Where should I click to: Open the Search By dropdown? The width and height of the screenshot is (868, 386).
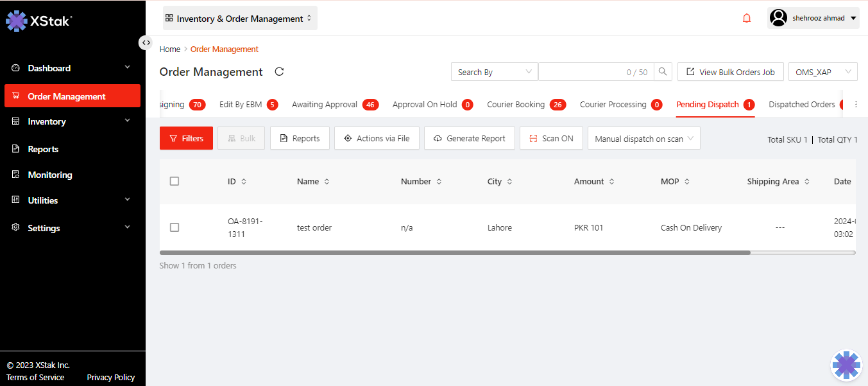click(494, 72)
